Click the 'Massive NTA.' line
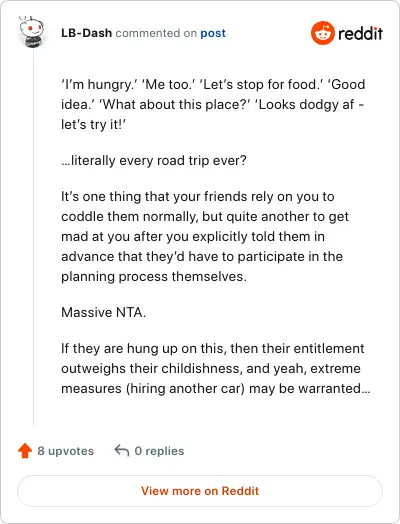The height and width of the screenshot is (524, 400). pos(104,312)
